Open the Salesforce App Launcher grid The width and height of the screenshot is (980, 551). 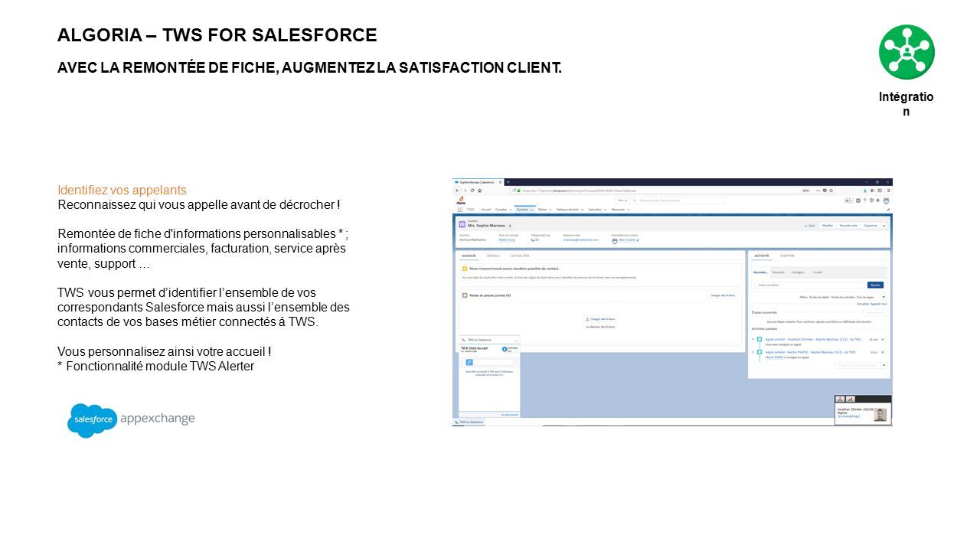click(460, 210)
